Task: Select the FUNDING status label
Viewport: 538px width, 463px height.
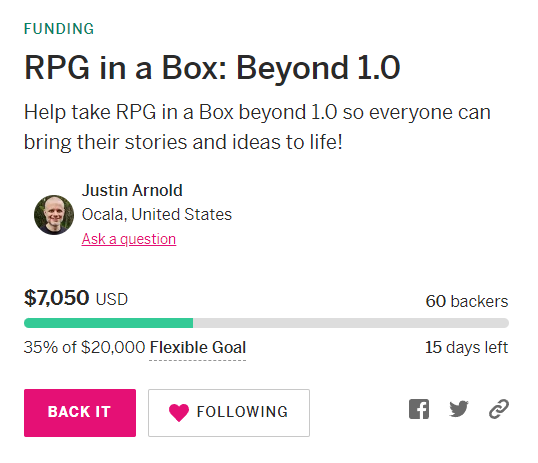Action: click(x=59, y=29)
